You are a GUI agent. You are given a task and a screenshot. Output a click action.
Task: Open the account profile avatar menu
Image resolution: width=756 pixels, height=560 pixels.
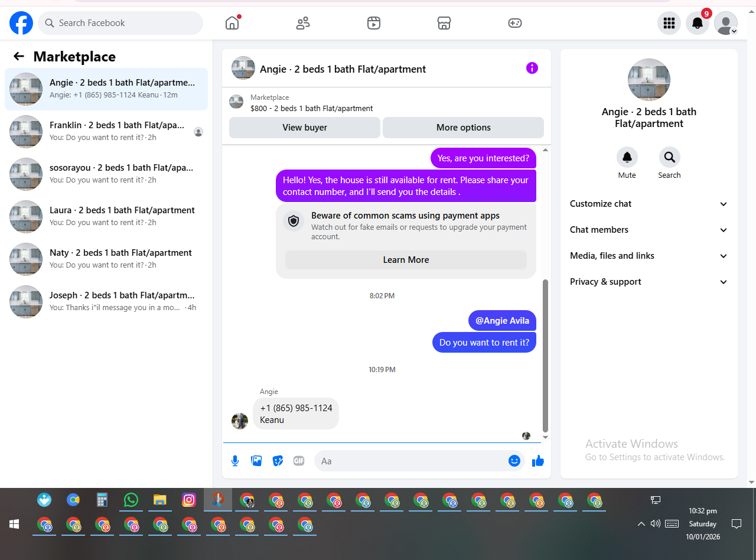pyautogui.click(x=726, y=23)
